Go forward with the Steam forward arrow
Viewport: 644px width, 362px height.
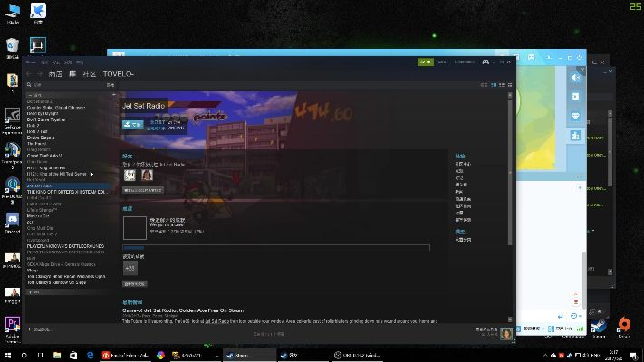pos(40,74)
